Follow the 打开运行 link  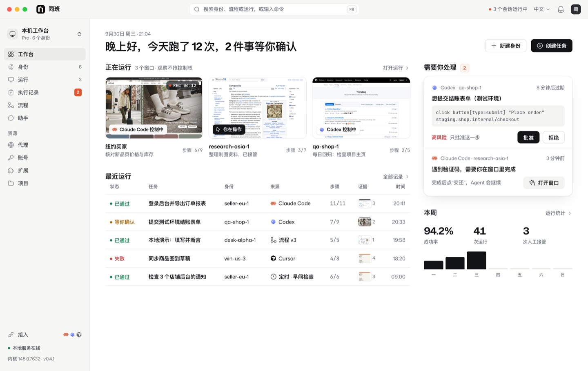[396, 68]
